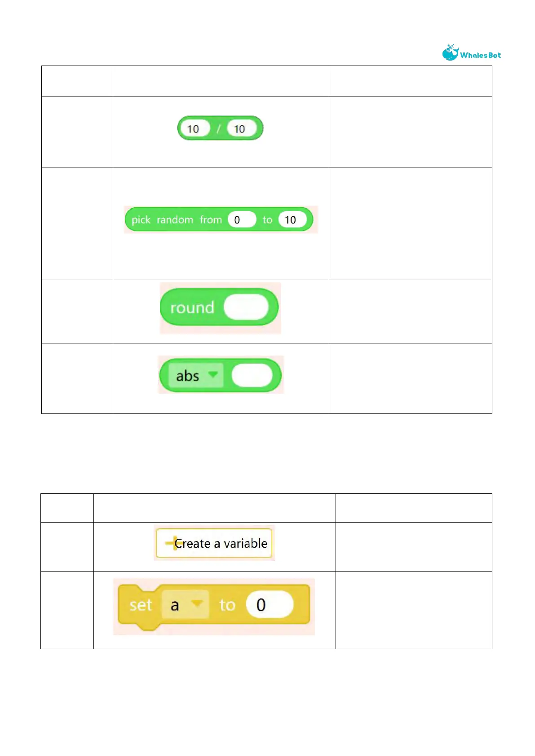Select the value 0 field in set block
Image resolution: width=535 pixels, height=756 pixels.
269,605
